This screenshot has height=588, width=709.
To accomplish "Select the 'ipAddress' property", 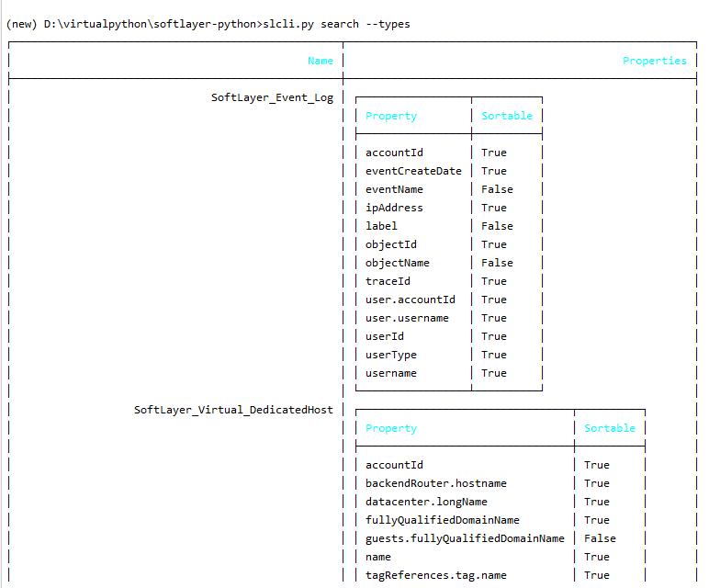I will pyautogui.click(x=394, y=208).
